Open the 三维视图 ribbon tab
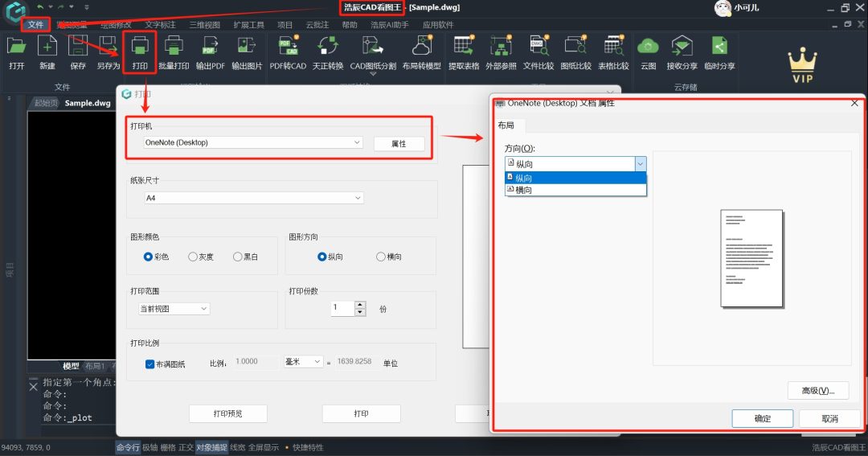 click(204, 25)
